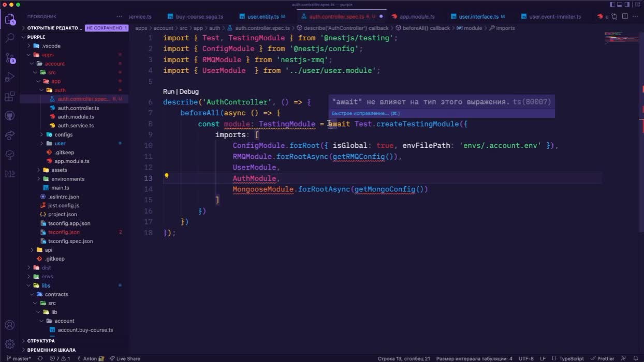
Task: Click the Debug code lens above describe
Action: click(189, 92)
